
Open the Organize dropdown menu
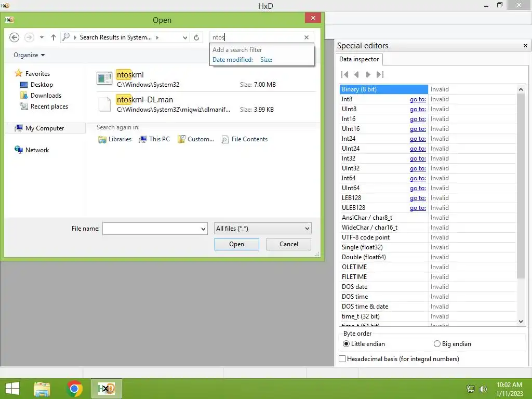pos(29,55)
